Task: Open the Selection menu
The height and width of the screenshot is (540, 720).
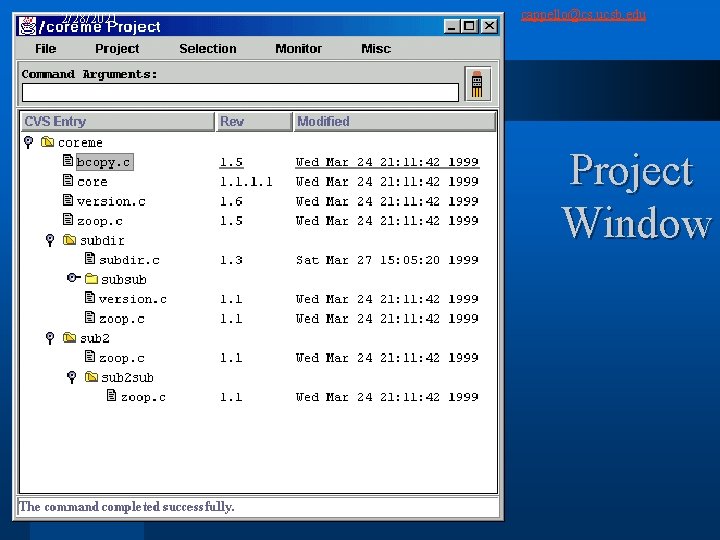Action: click(208, 49)
